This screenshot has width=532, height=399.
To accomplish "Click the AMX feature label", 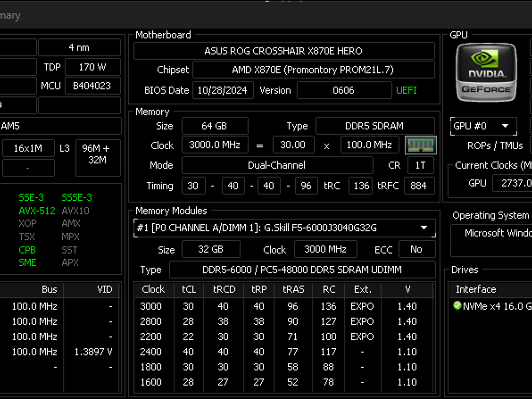I will (71, 223).
